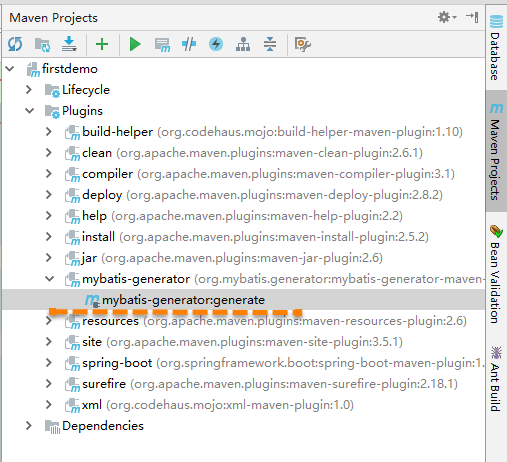The image size is (507, 462).
Task: Click Generate Sources and Update Folders icon
Action: coord(42,44)
